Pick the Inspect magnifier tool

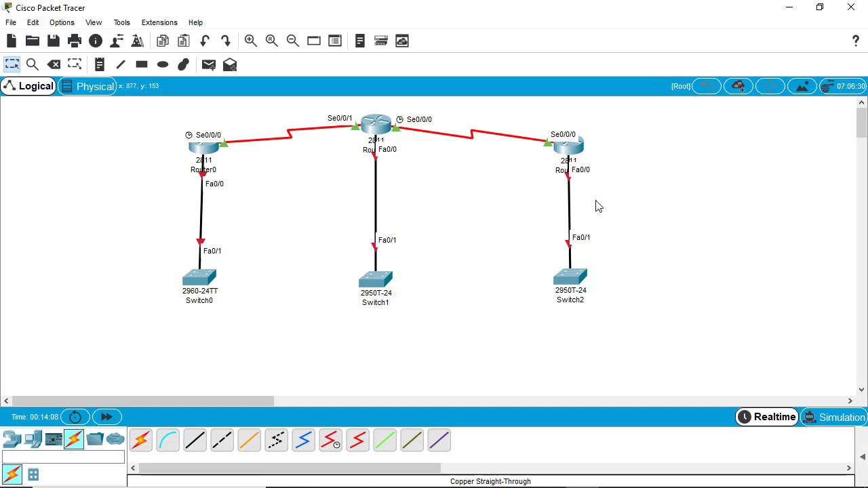[x=32, y=64]
